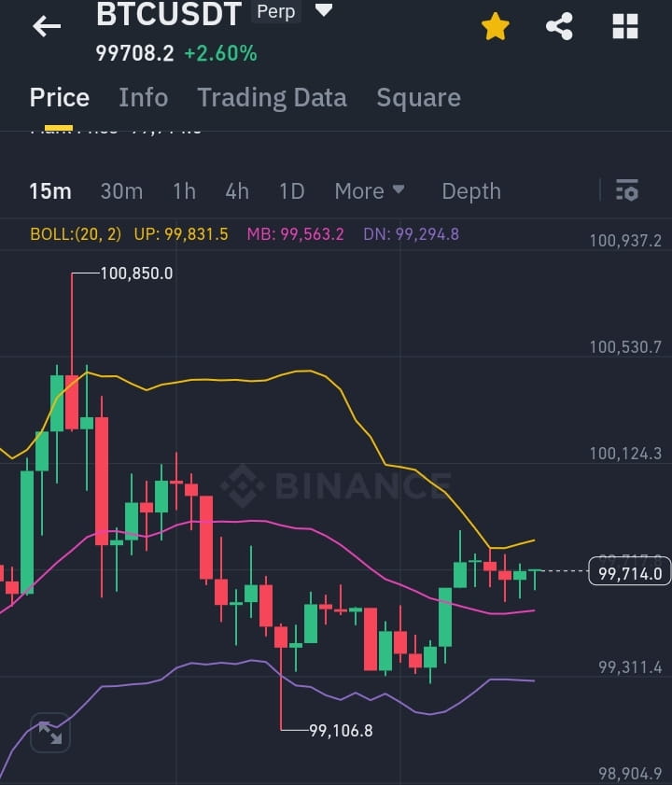Tap the +2.60% change value
The image size is (672, 785).
221,53
